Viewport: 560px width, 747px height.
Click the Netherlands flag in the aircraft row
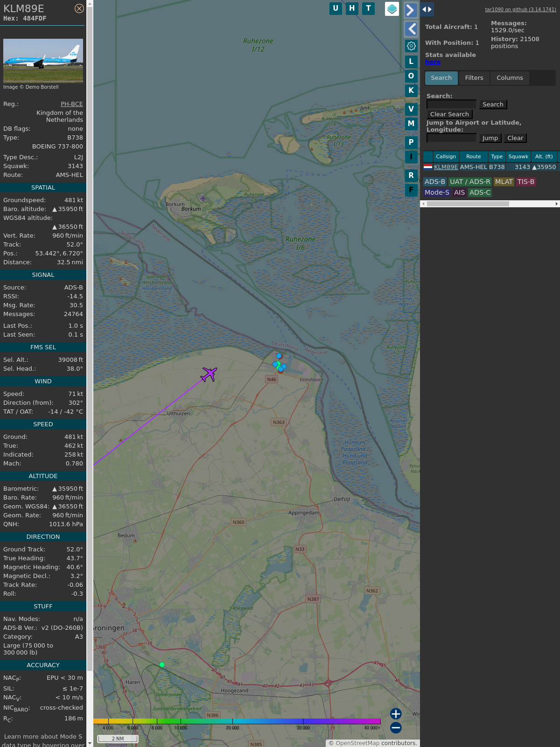tap(428, 167)
